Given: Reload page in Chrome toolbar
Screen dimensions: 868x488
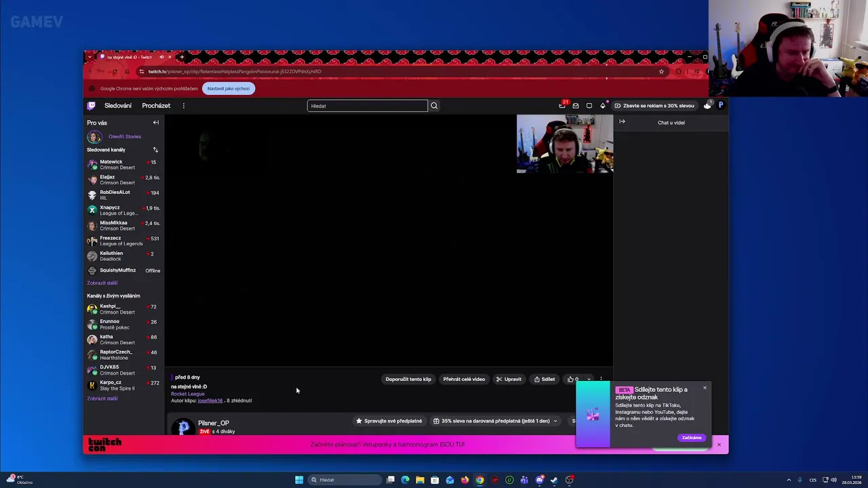Looking at the screenshot, I should (115, 71).
